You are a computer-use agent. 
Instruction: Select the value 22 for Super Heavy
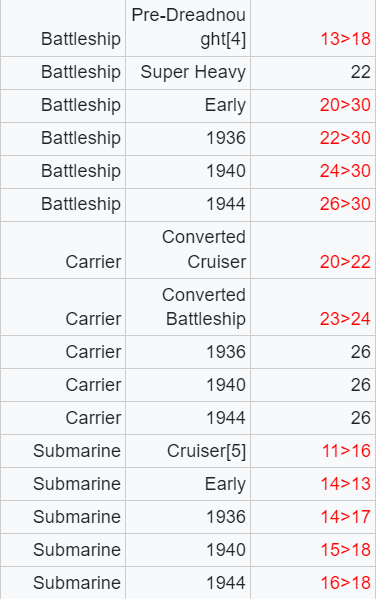click(x=360, y=72)
